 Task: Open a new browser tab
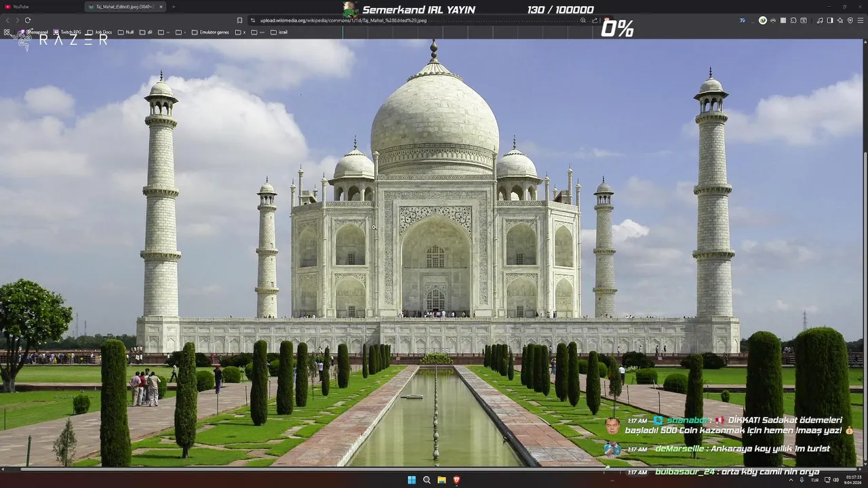pos(173,7)
